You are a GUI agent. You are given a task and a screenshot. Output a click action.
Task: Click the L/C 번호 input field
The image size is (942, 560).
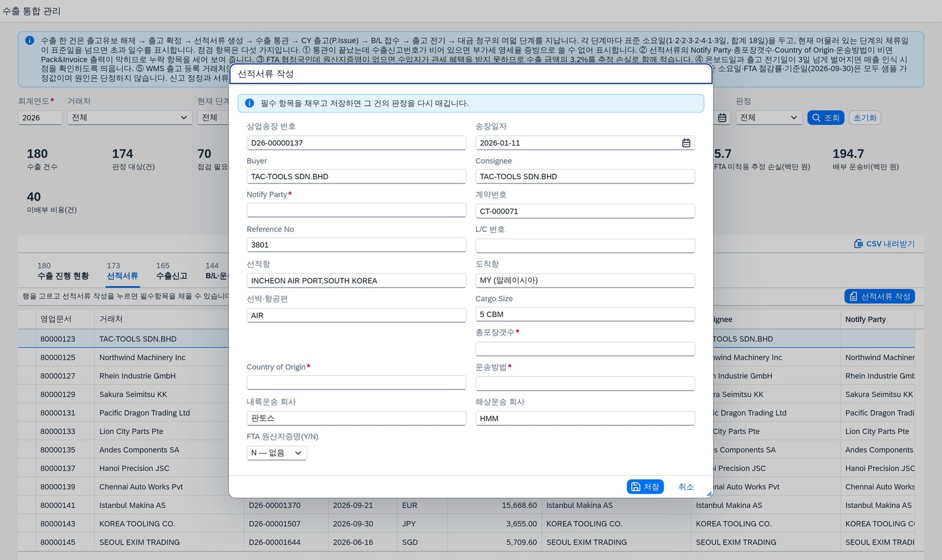pos(585,246)
